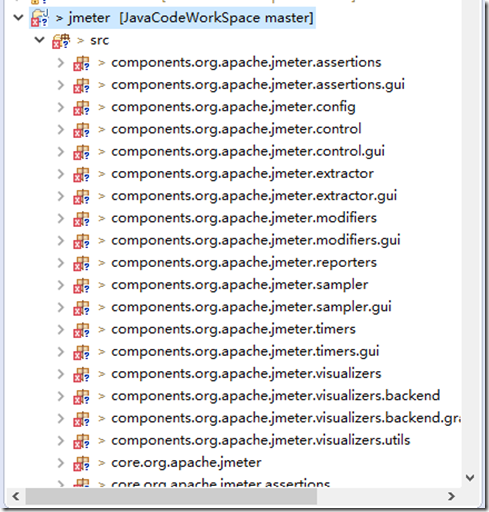
Task: Click vertical scrollbar down arrow
Action: pyautogui.click(x=470, y=478)
